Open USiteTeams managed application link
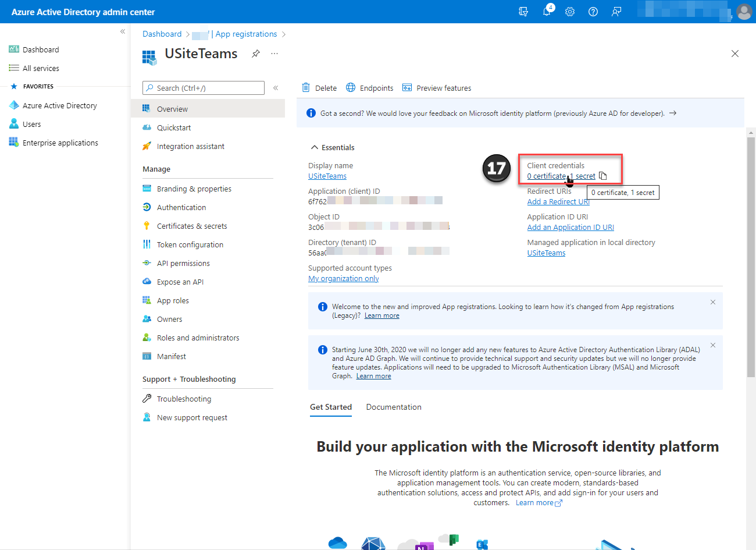 (546, 253)
